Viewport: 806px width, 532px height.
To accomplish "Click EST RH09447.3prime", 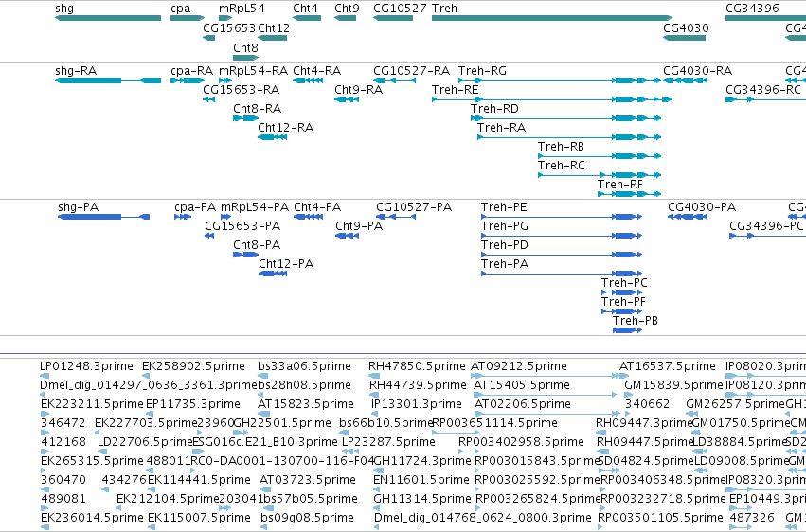I will pos(644,424).
